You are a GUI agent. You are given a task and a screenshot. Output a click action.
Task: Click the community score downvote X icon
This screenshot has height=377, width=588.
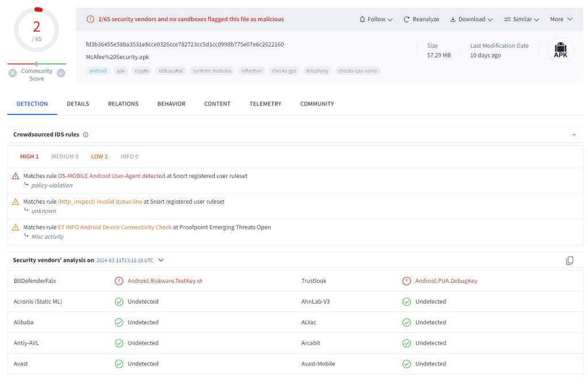(13, 73)
